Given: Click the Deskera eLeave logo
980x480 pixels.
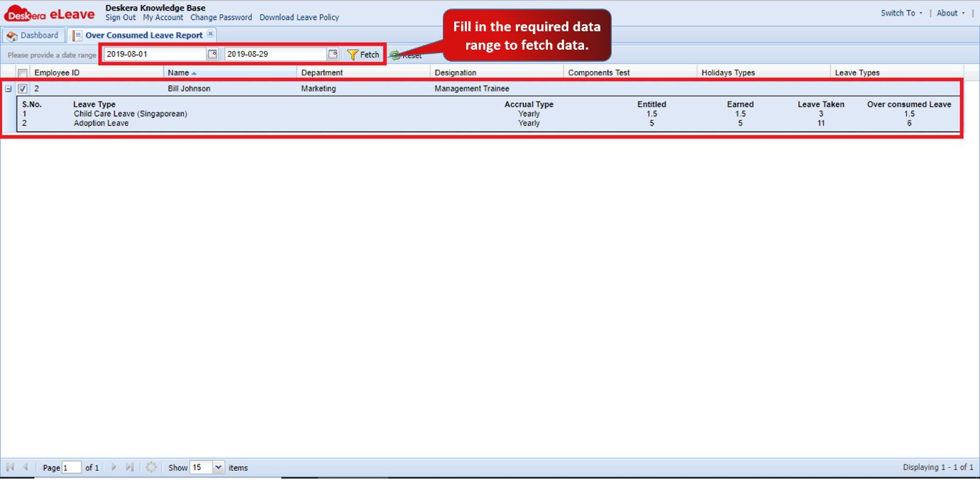Looking at the screenshot, I should tap(50, 13).
